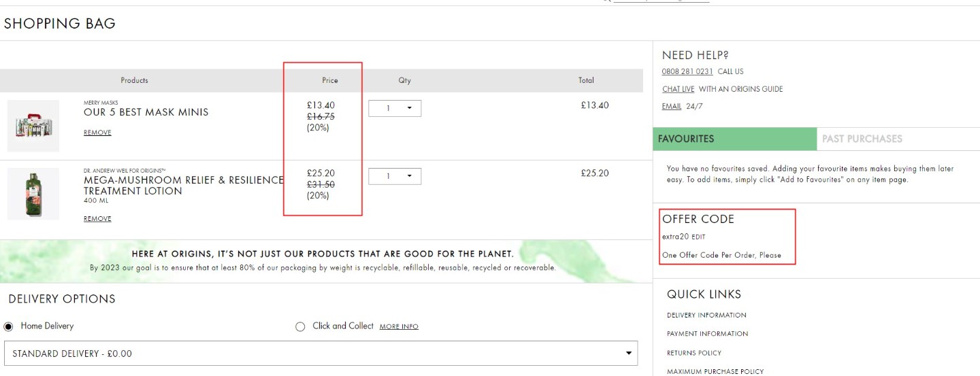This screenshot has width=980, height=376.
Task: Select the Home Delivery radio option
Action: [9, 326]
